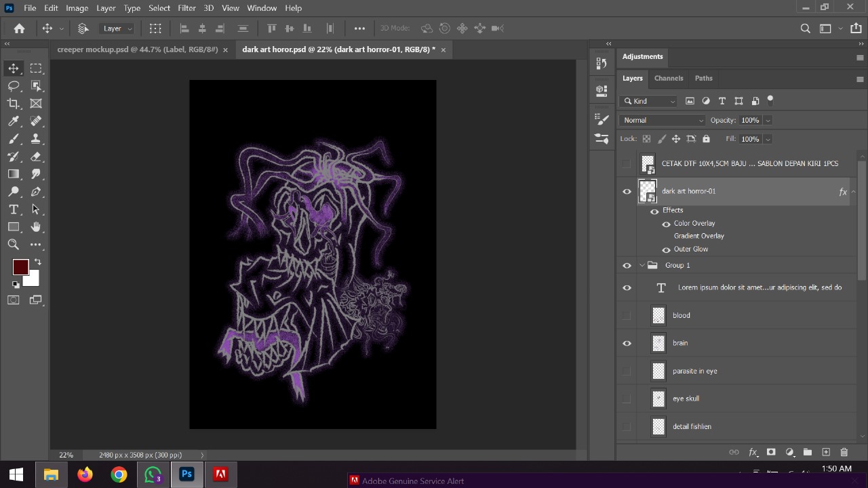Open the Select menu

[x=159, y=8]
